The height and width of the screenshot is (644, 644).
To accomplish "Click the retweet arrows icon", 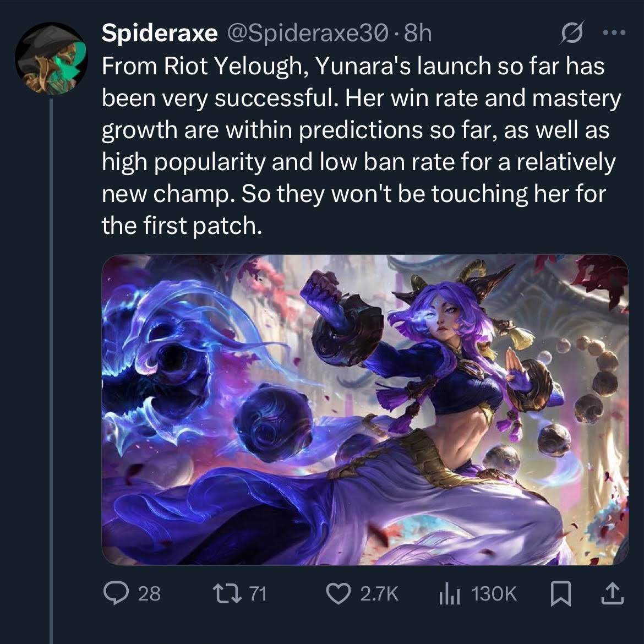I will click(225, 593).
